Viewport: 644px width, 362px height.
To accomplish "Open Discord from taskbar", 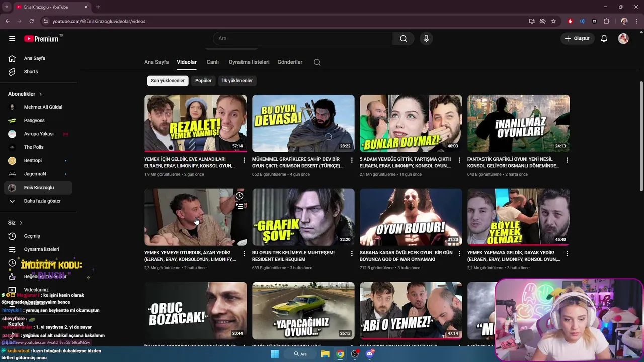I will pyautogui.click(x=370, y=354).
